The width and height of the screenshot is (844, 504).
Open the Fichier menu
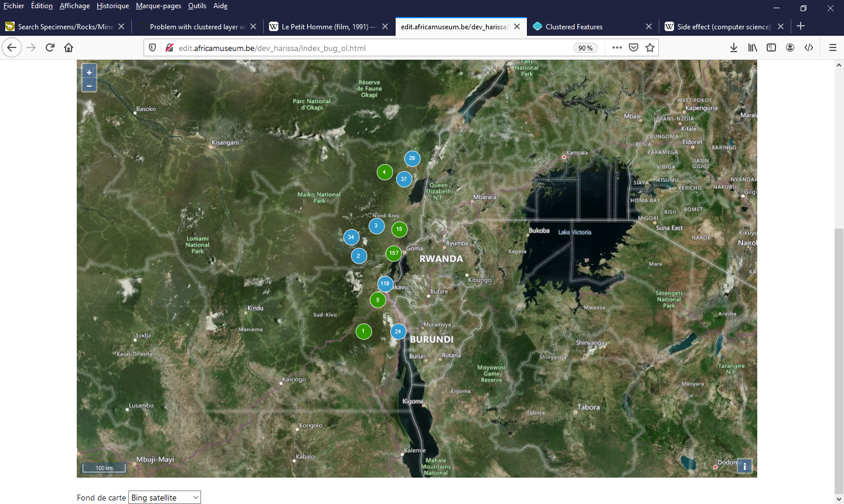click(x=14, y=6)
